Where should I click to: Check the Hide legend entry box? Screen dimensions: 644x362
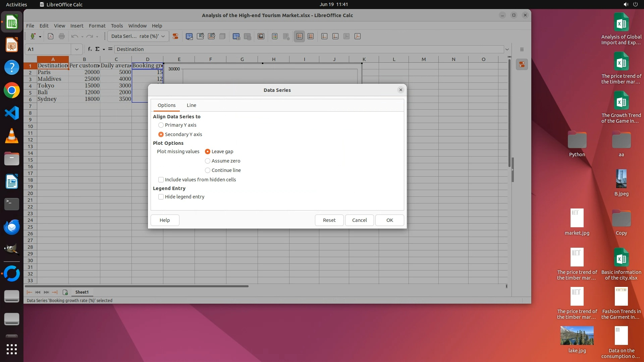(x=161, y=197)
